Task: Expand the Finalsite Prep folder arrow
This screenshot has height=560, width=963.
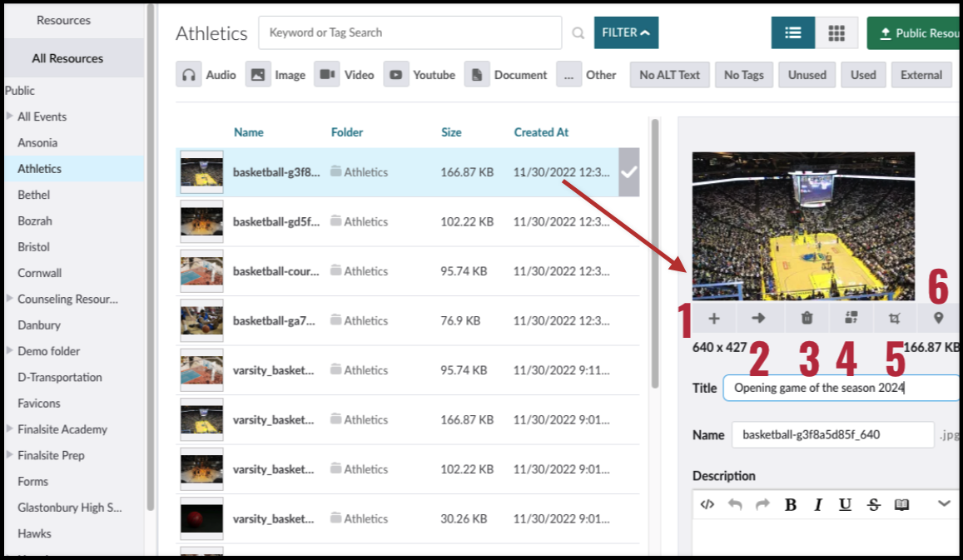Action: click(x=9, y=454)
